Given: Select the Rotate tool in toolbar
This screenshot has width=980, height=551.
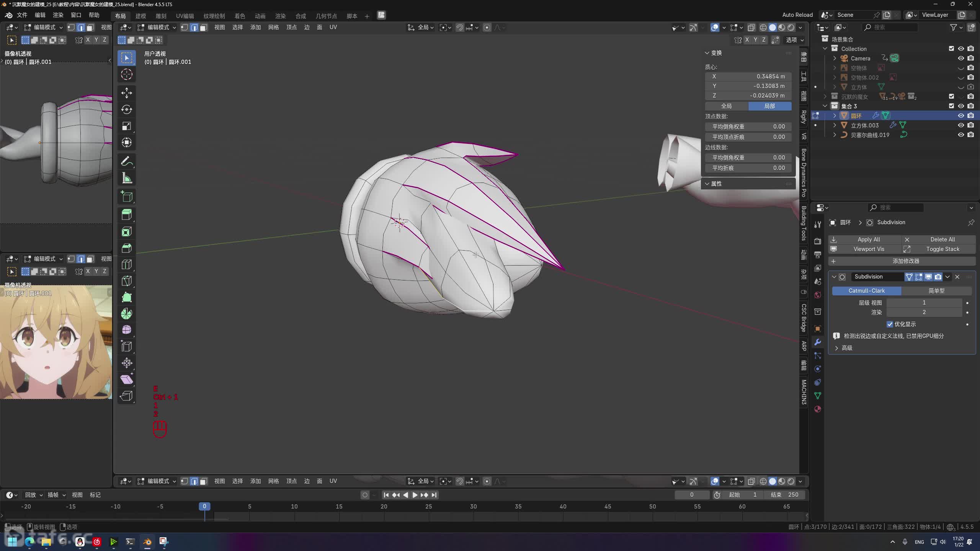Looking at the screenshot, I should [127, 109].
